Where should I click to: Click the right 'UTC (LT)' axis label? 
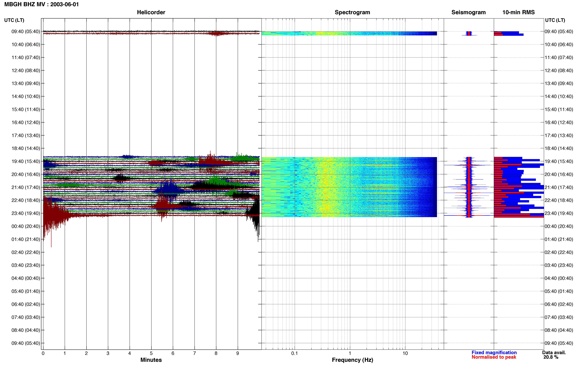tap(555, 20)
